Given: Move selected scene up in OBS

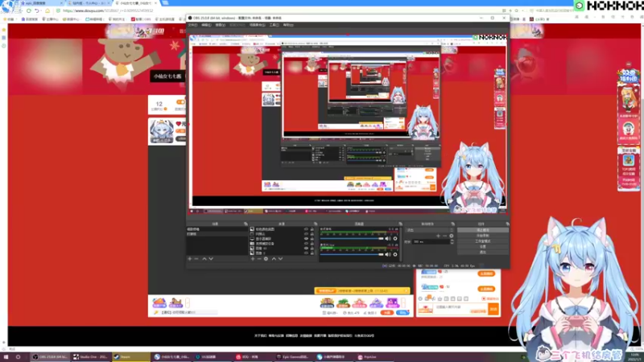Looking at the screenshot, I should [204, 258].
